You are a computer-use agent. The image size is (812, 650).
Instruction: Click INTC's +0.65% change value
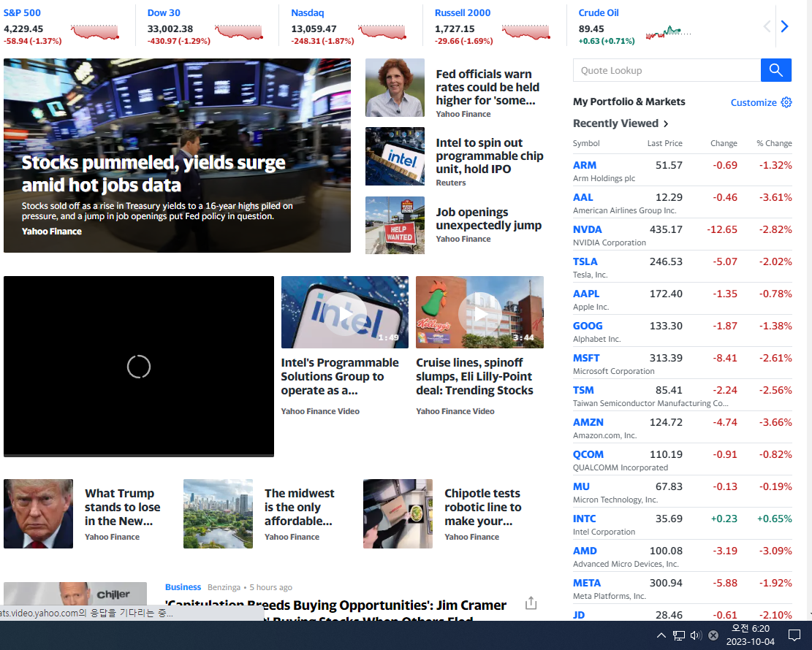pyautogui.click(x=774, y=518)
